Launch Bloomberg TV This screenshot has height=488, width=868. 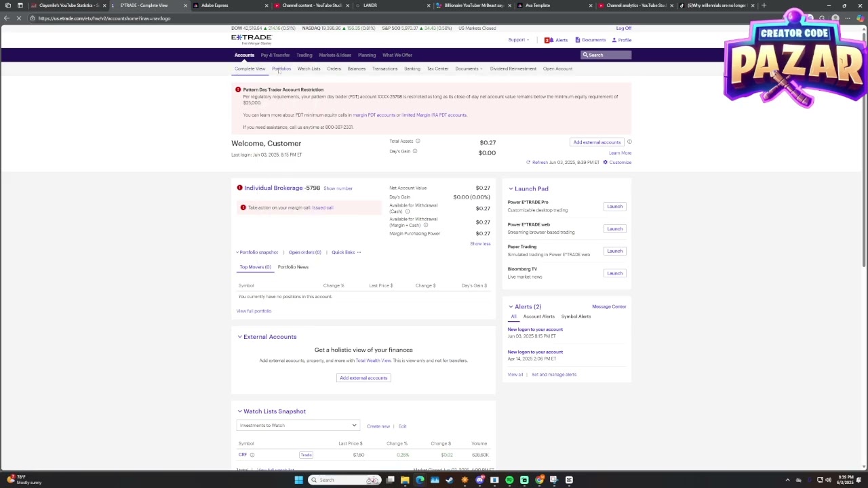point(614,273)
